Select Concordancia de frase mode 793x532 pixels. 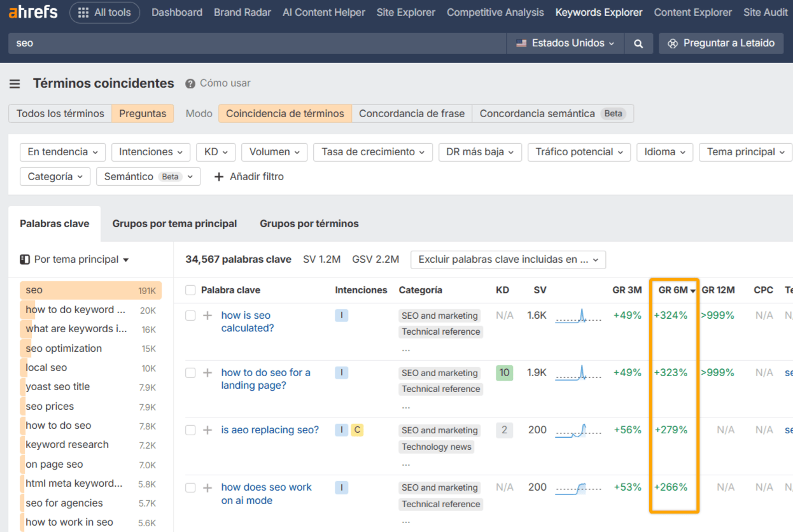[x=412, y=113]
